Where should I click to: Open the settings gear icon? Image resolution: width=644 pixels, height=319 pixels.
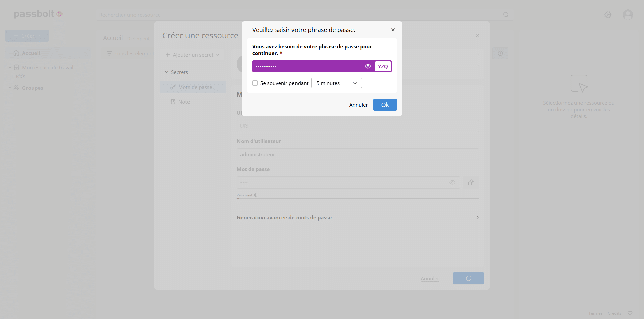608,15
